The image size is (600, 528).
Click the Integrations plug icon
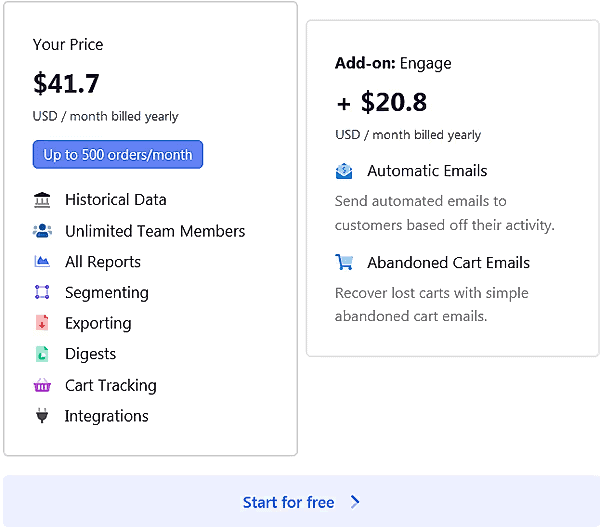coord(42,416)
